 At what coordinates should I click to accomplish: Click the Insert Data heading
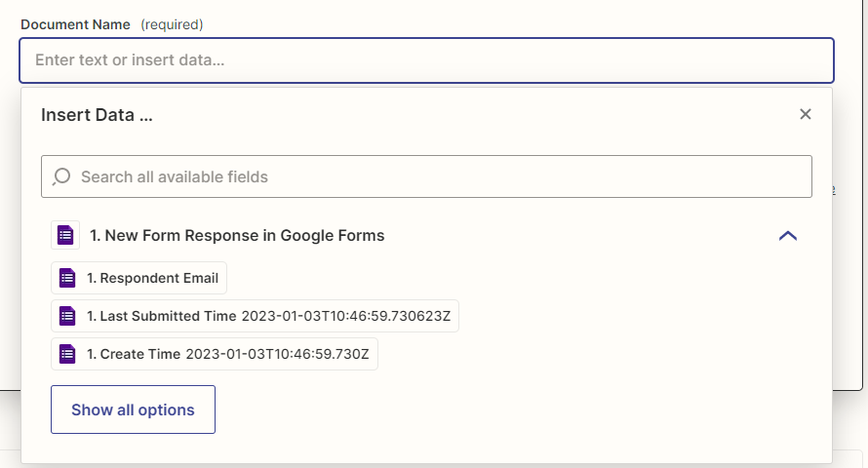[x=97, y=115]
